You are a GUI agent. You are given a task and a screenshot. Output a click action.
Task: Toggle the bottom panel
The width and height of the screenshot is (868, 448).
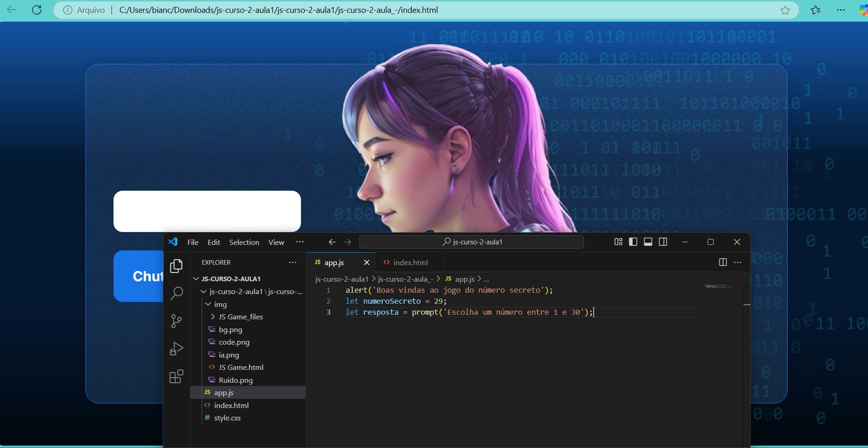648,242
